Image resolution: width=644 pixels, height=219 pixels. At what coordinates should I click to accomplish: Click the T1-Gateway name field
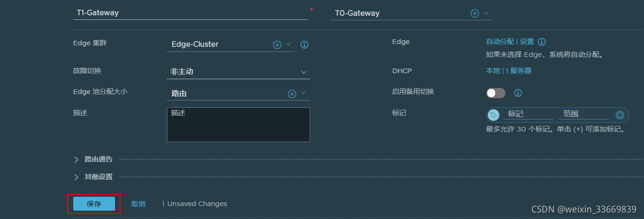click(190, 13)
